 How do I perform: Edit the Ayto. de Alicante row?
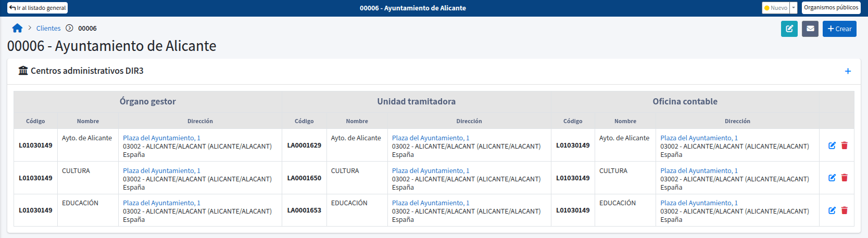click(832, 146)
